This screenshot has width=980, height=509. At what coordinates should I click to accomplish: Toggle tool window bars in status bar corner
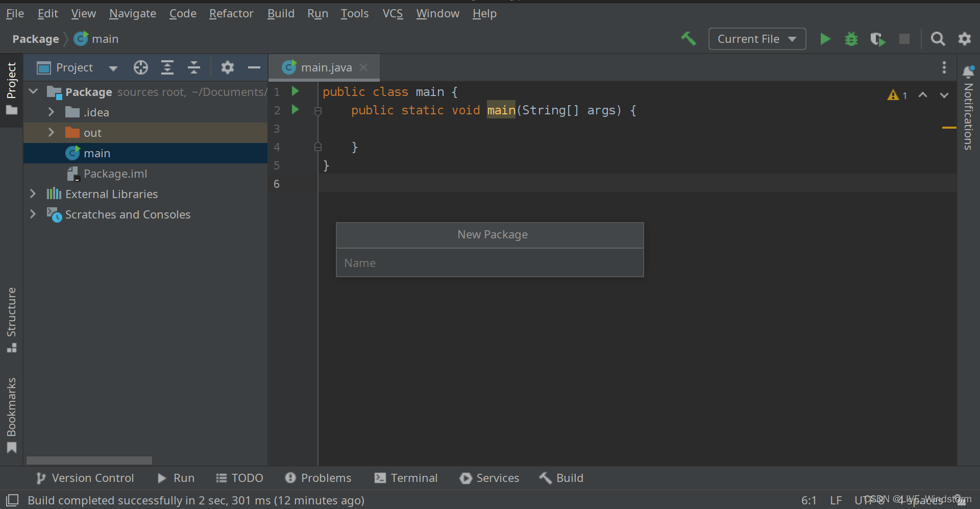tap(12, 500)
